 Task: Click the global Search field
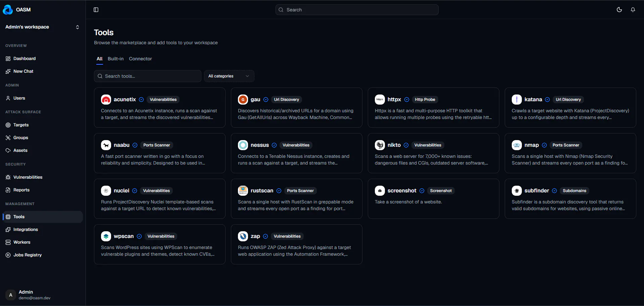click(357, 10)
